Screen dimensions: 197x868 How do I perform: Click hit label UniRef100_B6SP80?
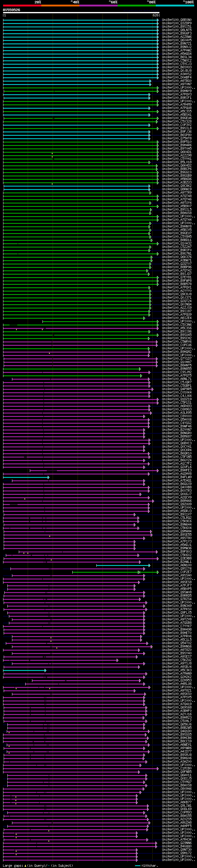(177, 135)
